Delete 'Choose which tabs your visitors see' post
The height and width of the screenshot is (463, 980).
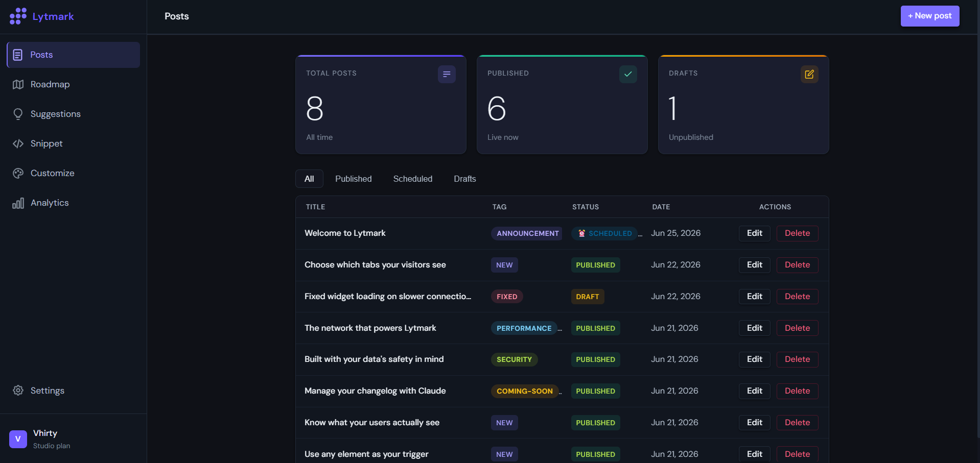click(x=798, y=265)
